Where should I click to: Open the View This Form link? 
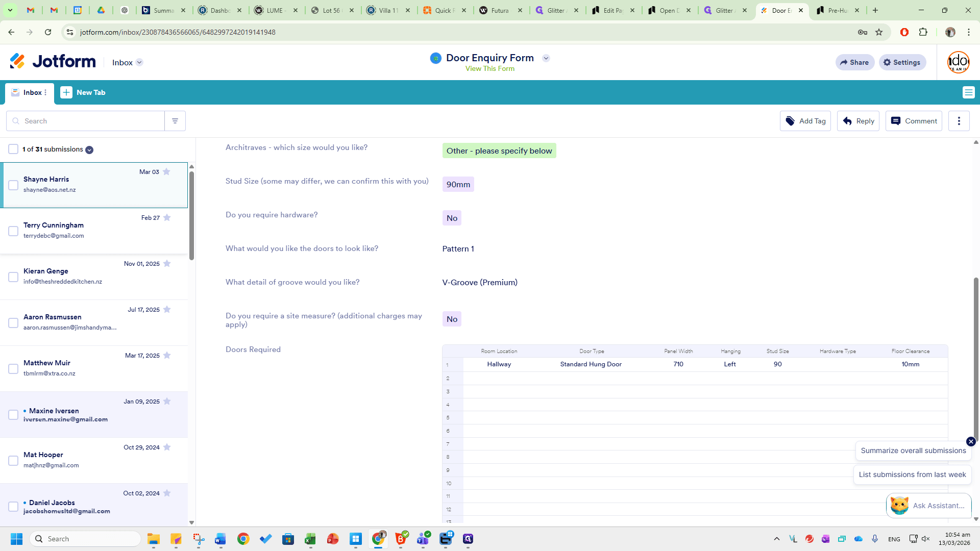(490, 69)
